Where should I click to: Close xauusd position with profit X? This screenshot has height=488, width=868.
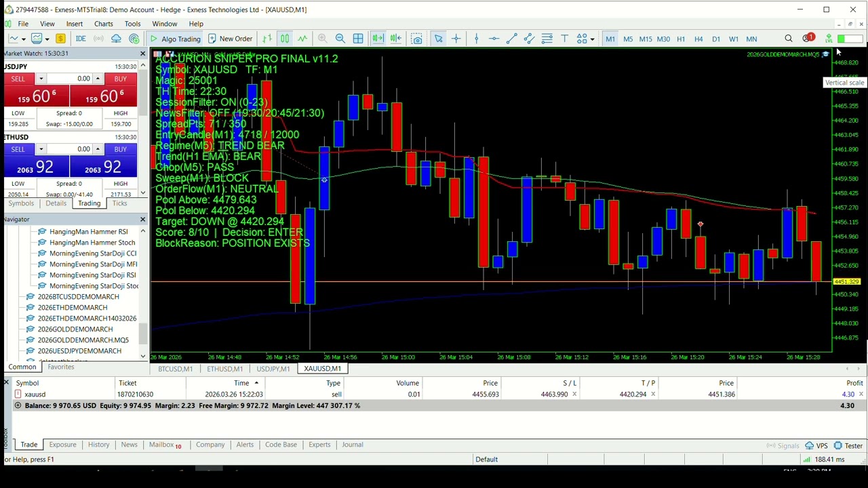coord(861,394)
